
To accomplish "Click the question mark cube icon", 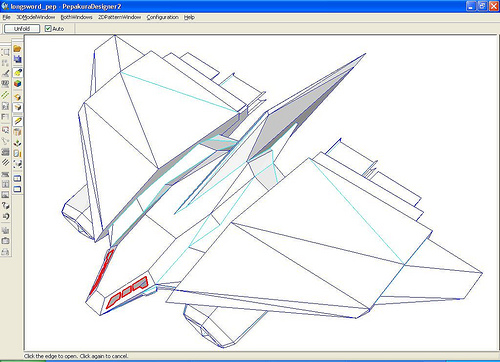I will pos(5,205).
